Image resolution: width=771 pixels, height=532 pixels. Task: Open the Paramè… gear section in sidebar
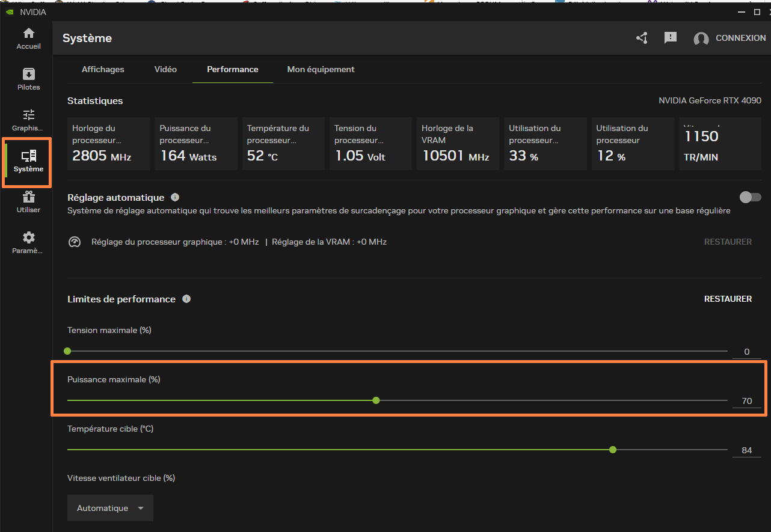pos(28,243)
